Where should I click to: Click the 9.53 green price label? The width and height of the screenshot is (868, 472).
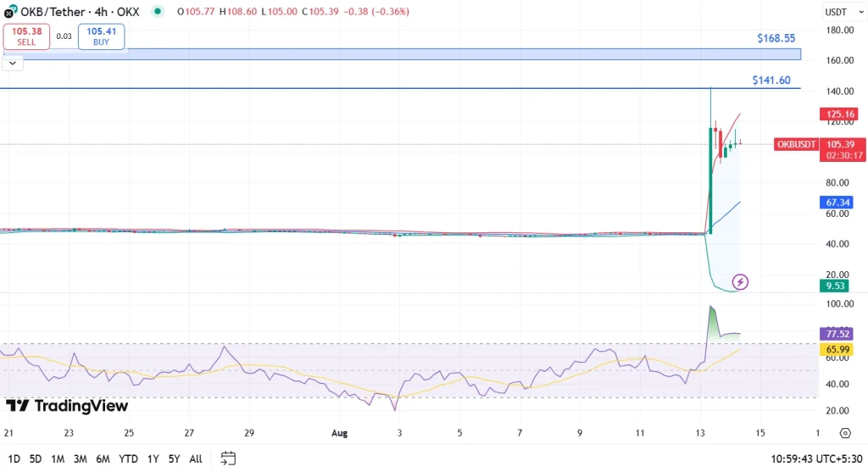pyautogui.click(x=834, y=286)
